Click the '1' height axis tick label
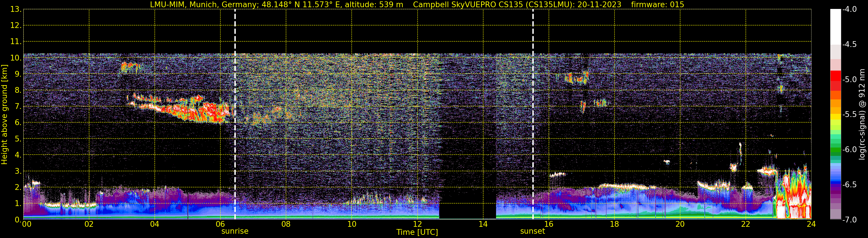868x238 pixels. coord(18,204)
